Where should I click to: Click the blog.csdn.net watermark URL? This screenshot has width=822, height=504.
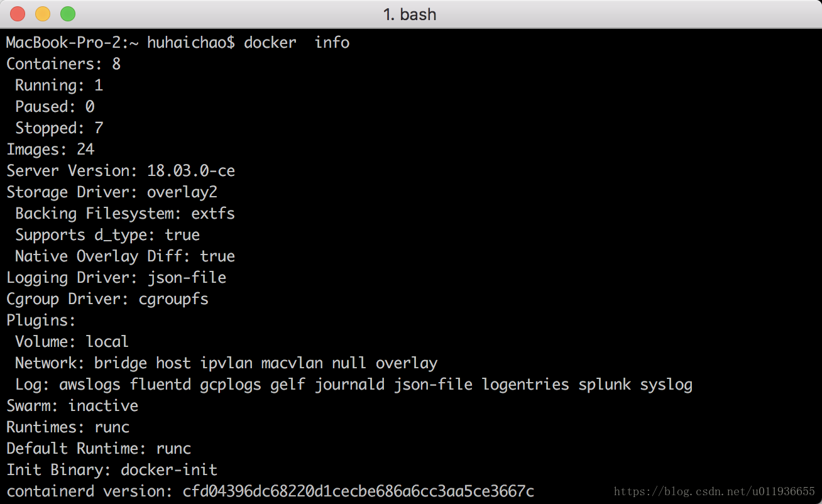click(x=714, y=491)
